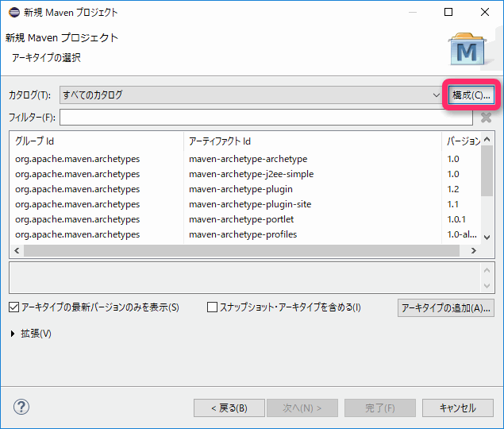
Task: Click the vertical scrollbar thumb of archetype table
Action: [487, 171]
